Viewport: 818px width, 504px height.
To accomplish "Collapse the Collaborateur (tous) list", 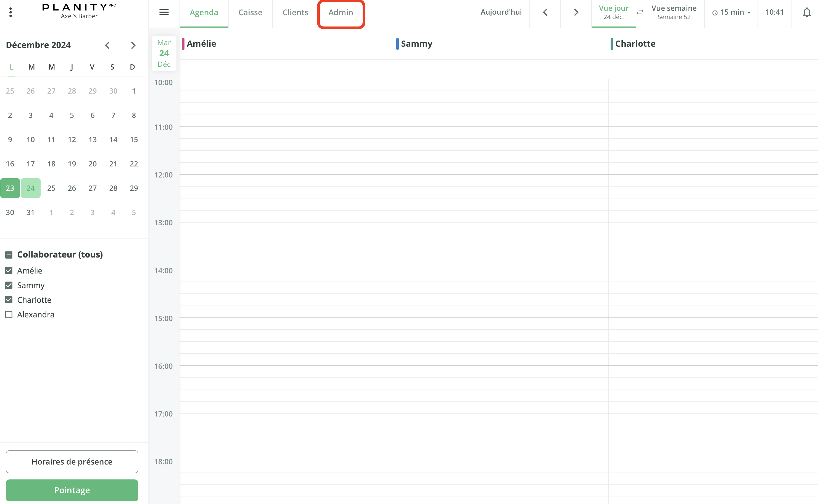I will tap(9, 255).
